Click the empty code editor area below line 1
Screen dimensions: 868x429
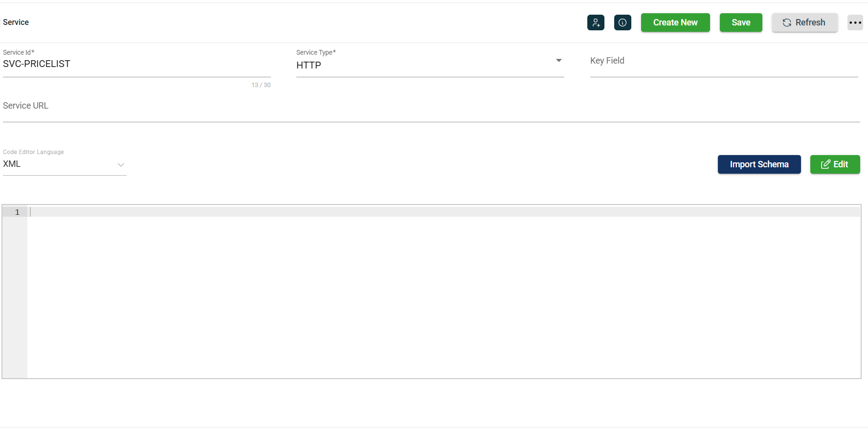click(x=440, y=298)
